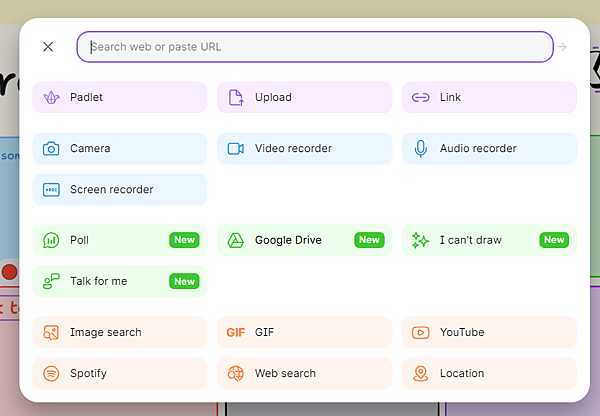Screen dimensions: 600x416
Task: Click the orange GIF icon
Action: click(236, 332)
